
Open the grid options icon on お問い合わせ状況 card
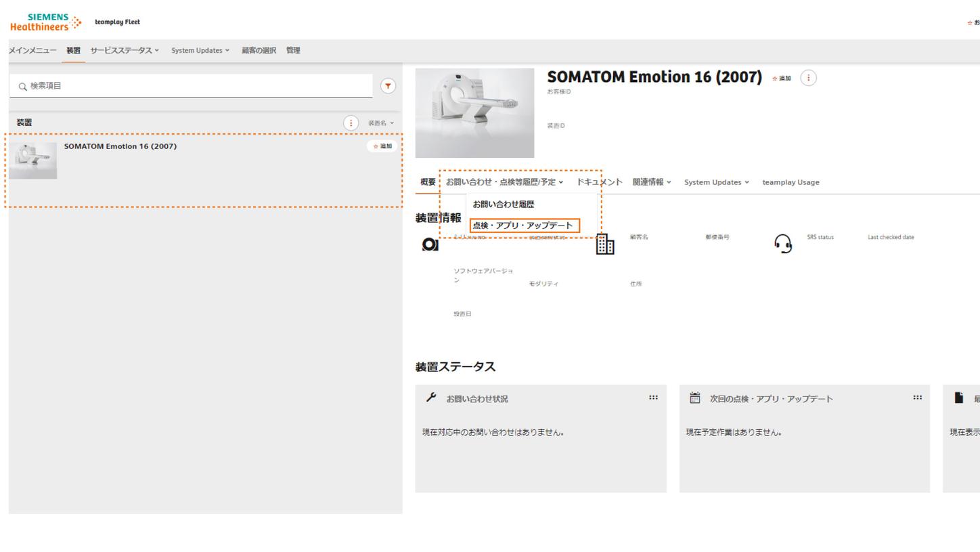(652, 398)
